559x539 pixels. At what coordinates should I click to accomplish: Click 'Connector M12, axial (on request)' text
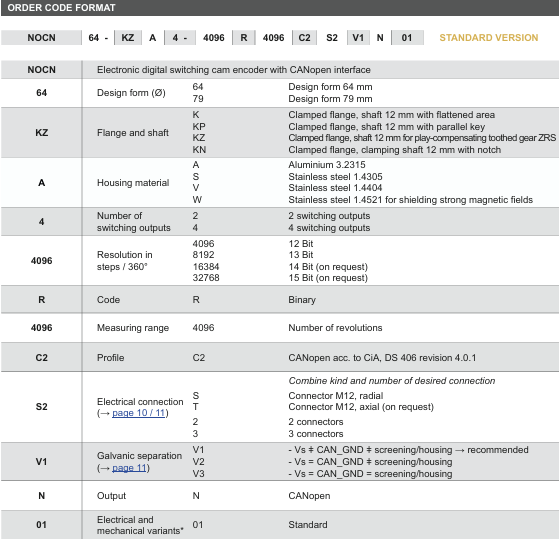point(361,407)
